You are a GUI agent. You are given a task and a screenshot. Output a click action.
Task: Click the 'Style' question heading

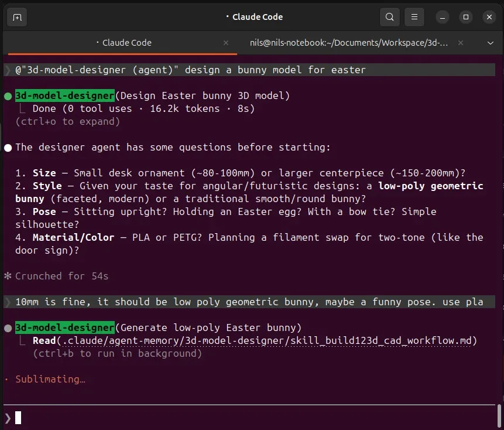(47, 186)
